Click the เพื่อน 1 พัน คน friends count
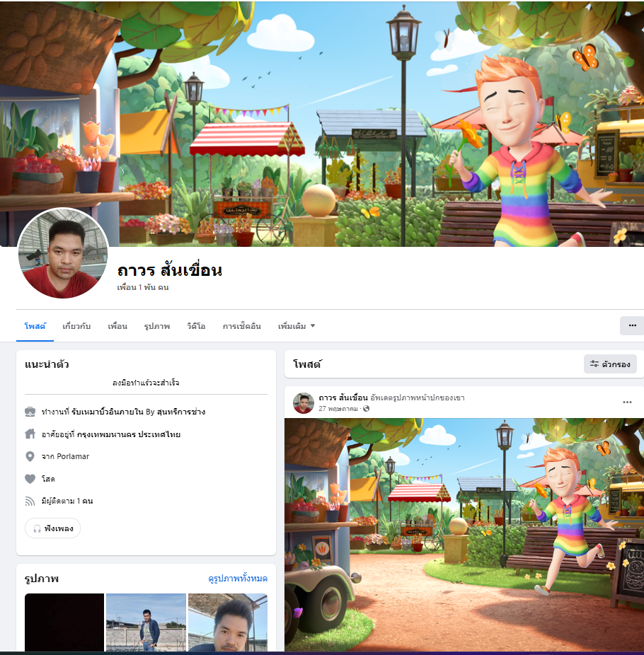Image resolution: width=644 pixels, height=655 pixels. click(x=143, y=287)
